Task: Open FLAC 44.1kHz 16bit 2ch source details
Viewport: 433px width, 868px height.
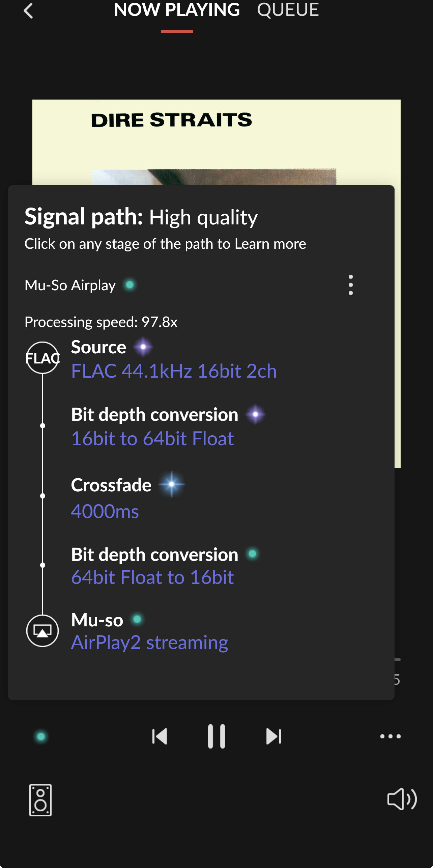Action: click(x=174, y=371)
